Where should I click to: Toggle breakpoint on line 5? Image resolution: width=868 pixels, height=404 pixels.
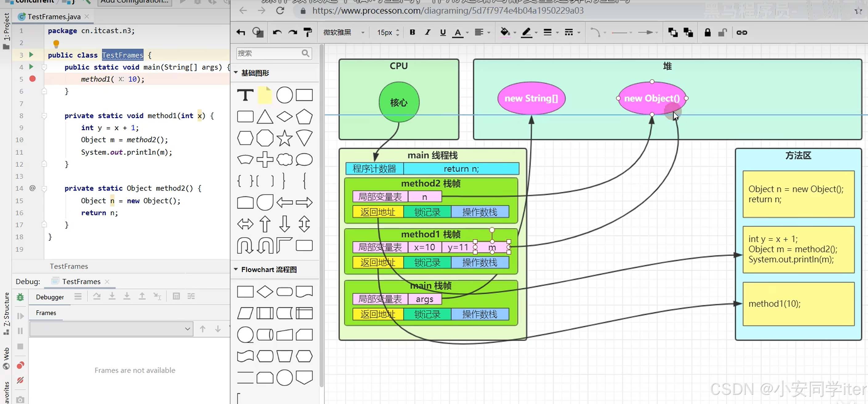[x=32, y=79]
